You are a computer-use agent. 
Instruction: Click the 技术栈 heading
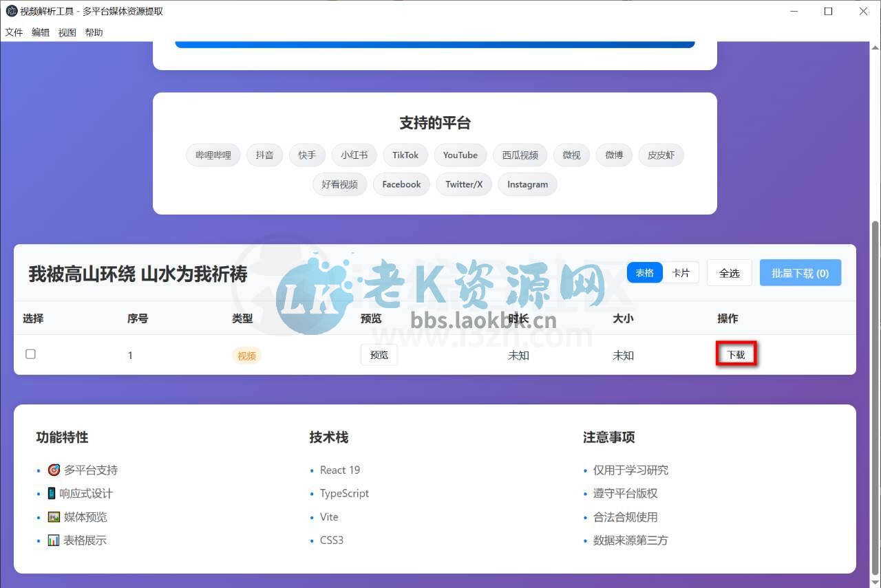[329, 437]
